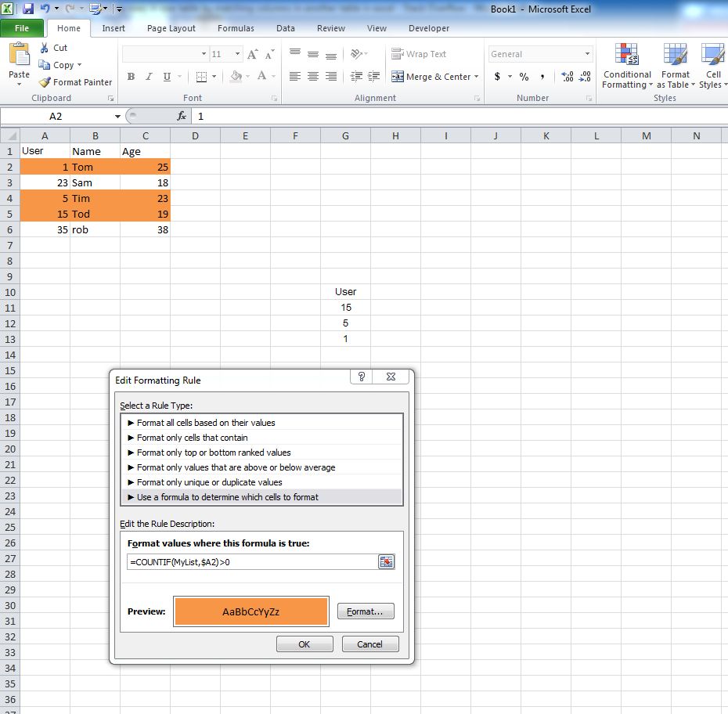Expand the Copy options arrow
The width and height of the screenshot is (728, 714).
[x=79, y=65]
